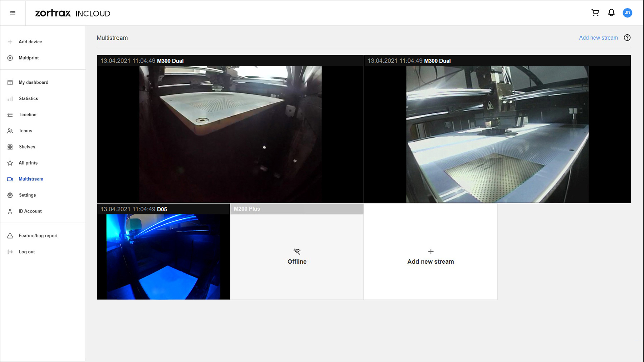The width and height of the screenshot is (644, 362).
Task: Click the Statistics bar chart icon
Action: [10, 99]
